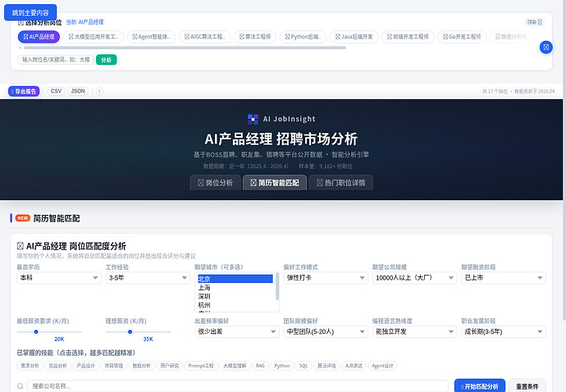Open the 偏好工作模式 dropdown showing 弹性打卡
The width and height of the screenshot is (566, 392).
coord(326,278)
